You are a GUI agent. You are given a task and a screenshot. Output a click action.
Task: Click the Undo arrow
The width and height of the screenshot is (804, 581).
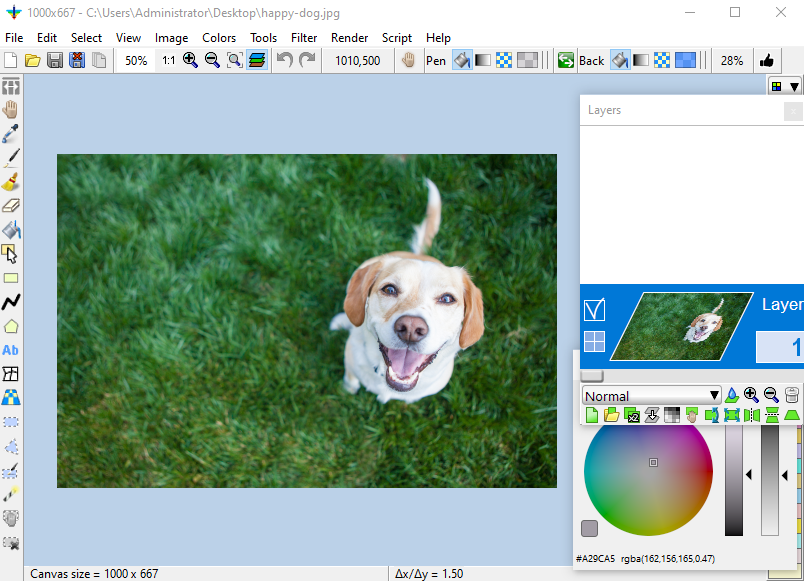click(x=285, y=60)
